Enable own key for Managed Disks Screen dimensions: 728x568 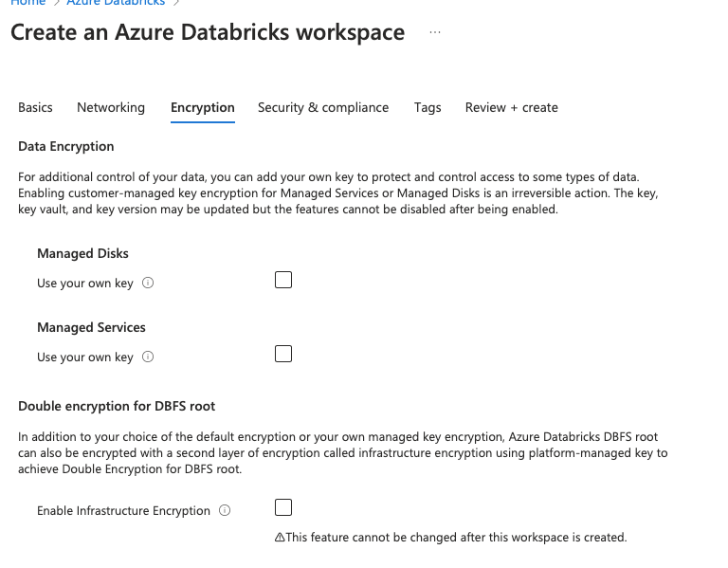[x=282, y=280]
